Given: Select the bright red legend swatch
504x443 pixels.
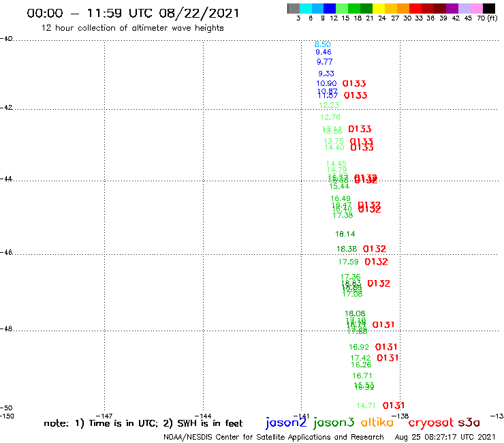Looking at the screenshot, I should point(415,8).
